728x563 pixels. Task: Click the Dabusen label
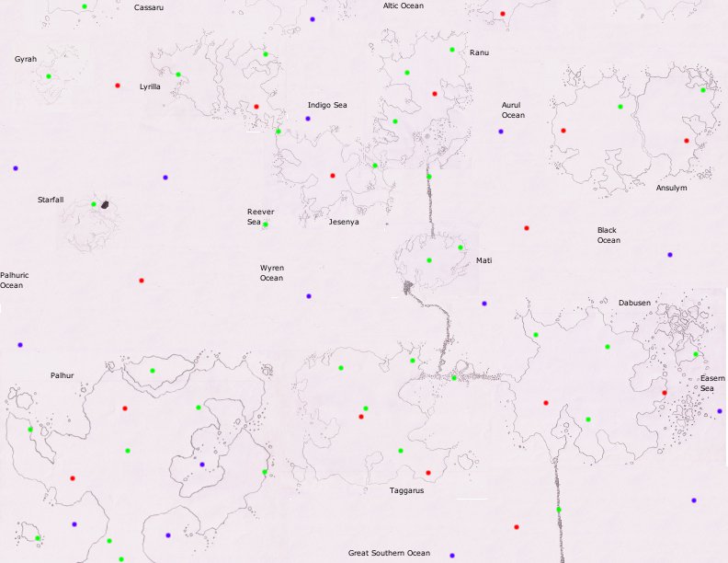pyautogui.click(x=634, y=303)
